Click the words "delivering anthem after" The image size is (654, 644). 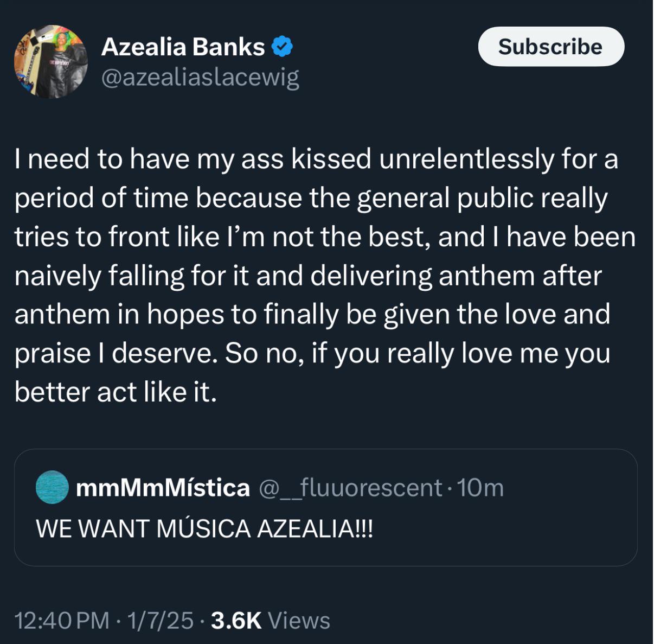456,276
